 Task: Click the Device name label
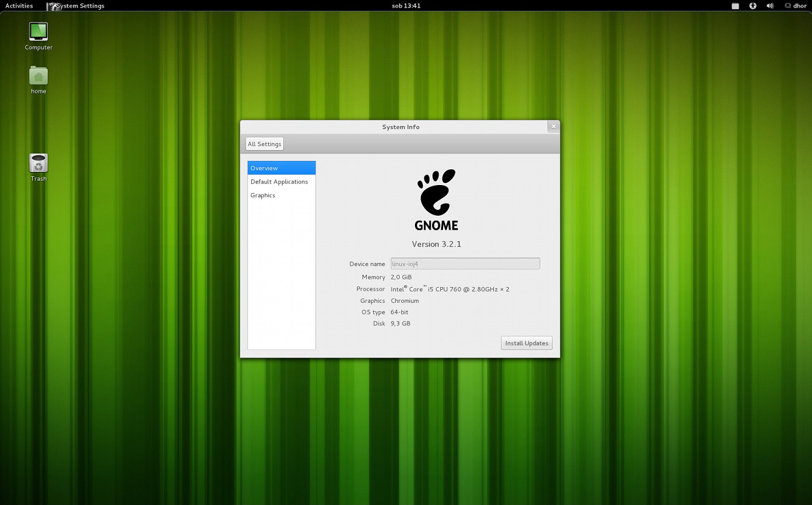367,264
